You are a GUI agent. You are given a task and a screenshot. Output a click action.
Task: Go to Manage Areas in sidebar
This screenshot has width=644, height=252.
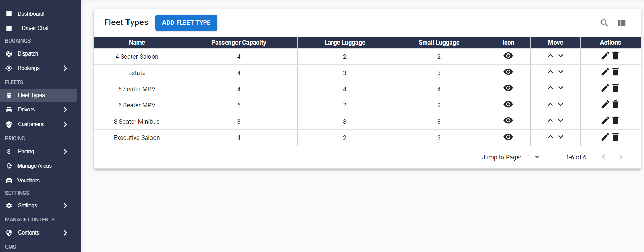[34, 166]
